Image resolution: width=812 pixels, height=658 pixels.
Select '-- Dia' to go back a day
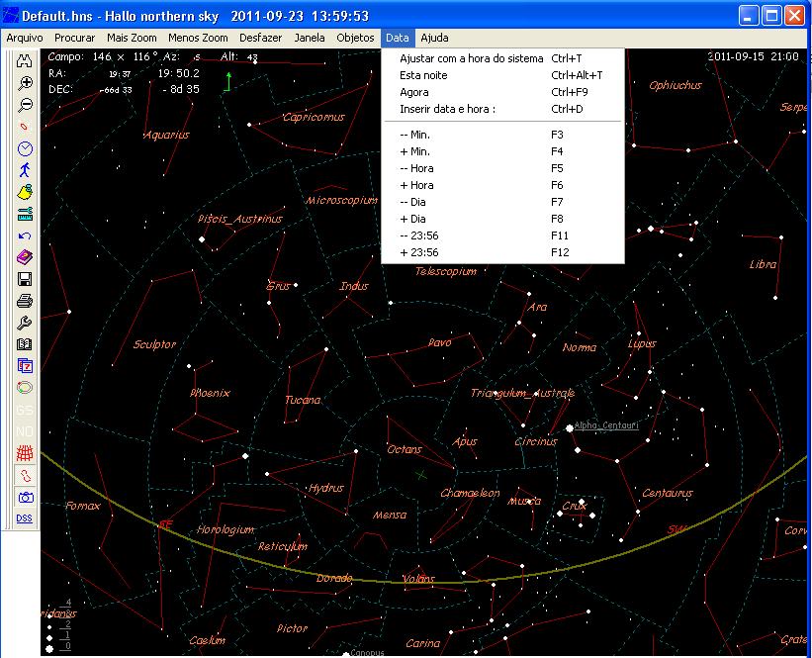[x=502, y=202]
